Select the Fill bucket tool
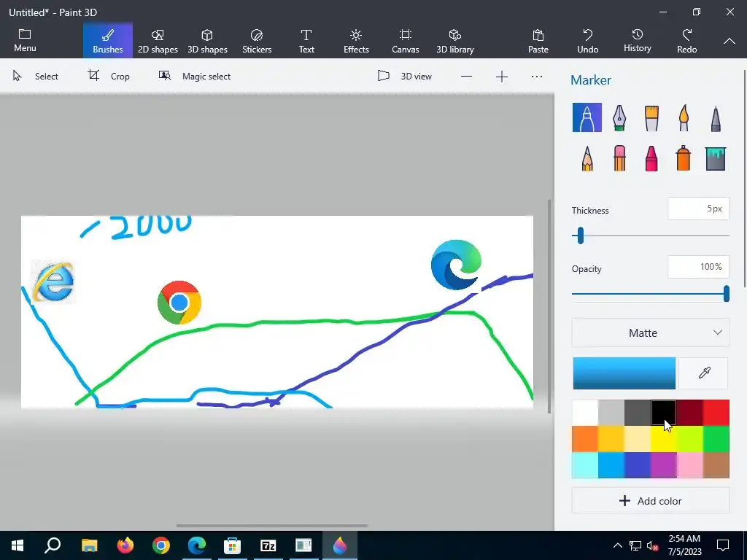 coord(716,158)
